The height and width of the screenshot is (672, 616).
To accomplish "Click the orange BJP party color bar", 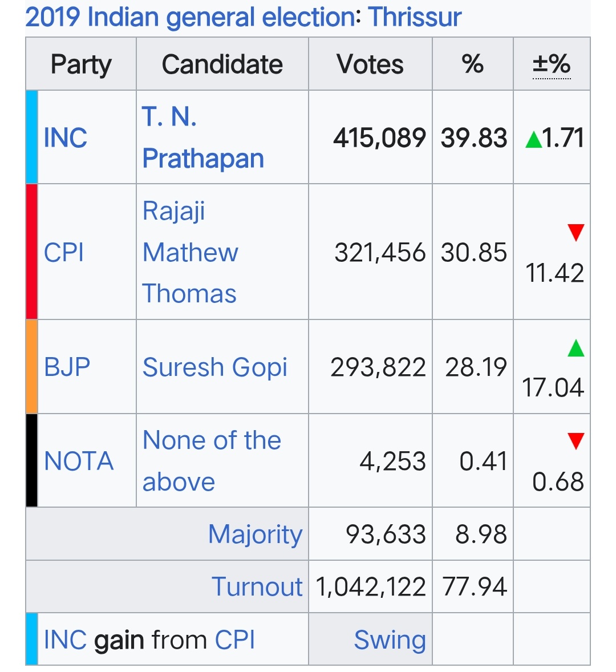I will point(32,367).
